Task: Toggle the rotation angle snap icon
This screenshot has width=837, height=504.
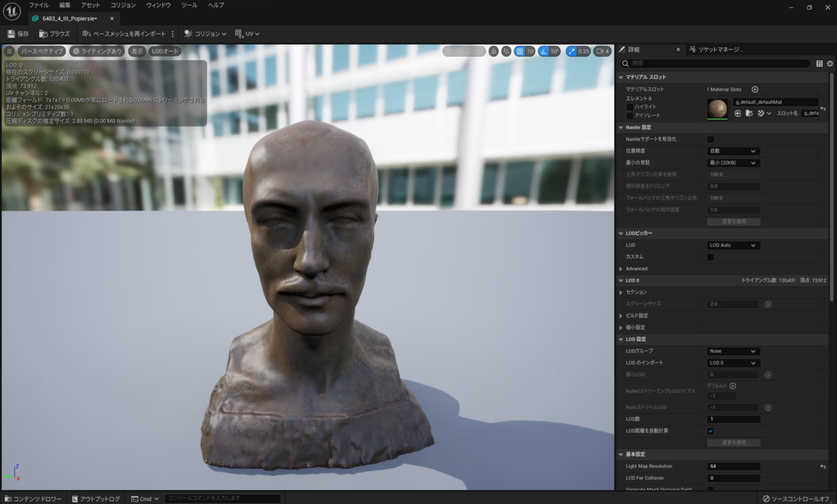Action: [544, 51]
